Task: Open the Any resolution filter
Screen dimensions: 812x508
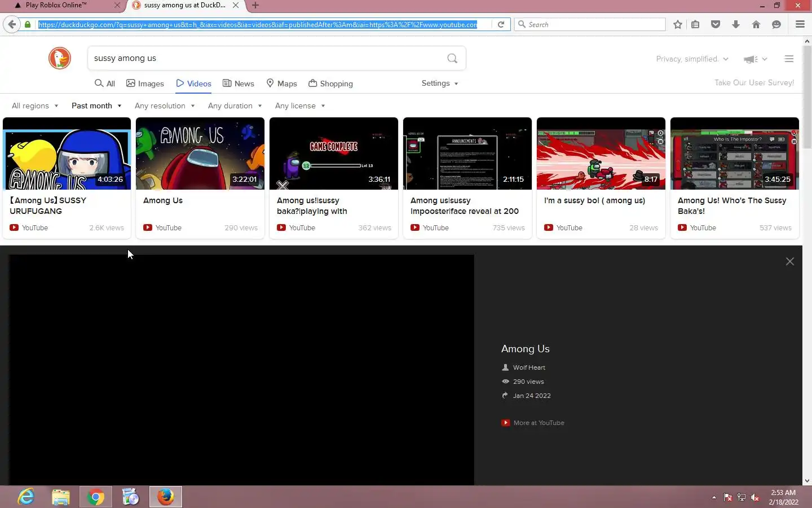Action: click(165, 106)
